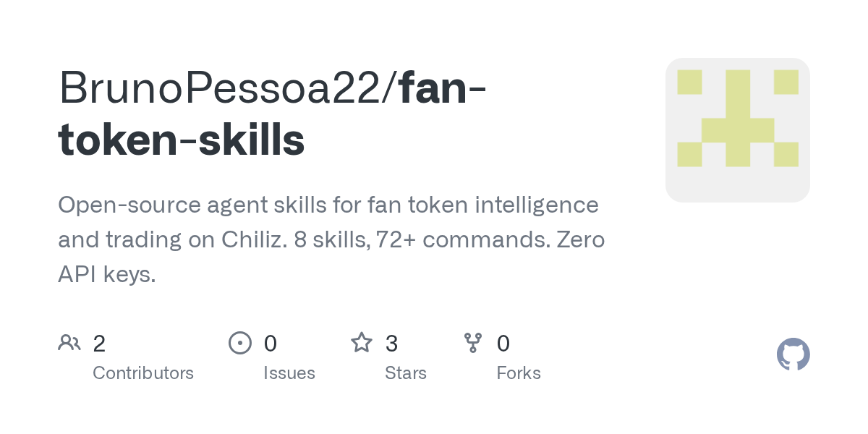This screenshot has width=868, height=434.
Task: Click "token-skills" on the title's second line
Action: (x=181, y=140)
